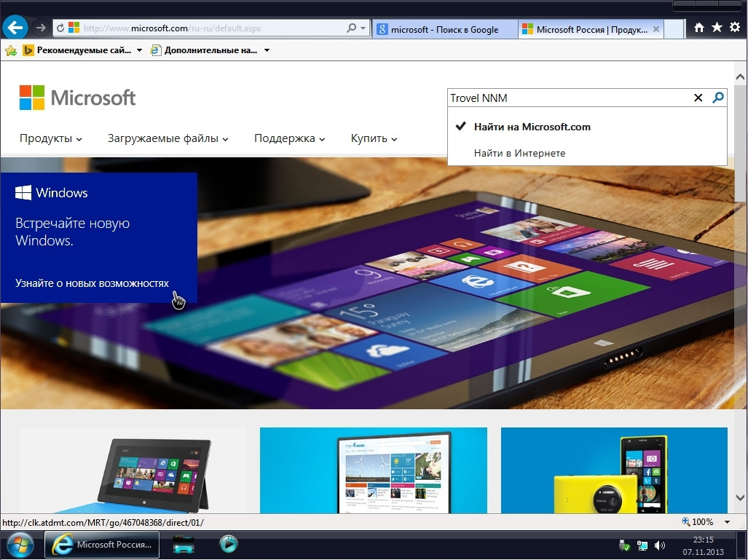The image size is (748, 560).
Task: Submit search with magnifier icon
Action: [x=717, y=98]
